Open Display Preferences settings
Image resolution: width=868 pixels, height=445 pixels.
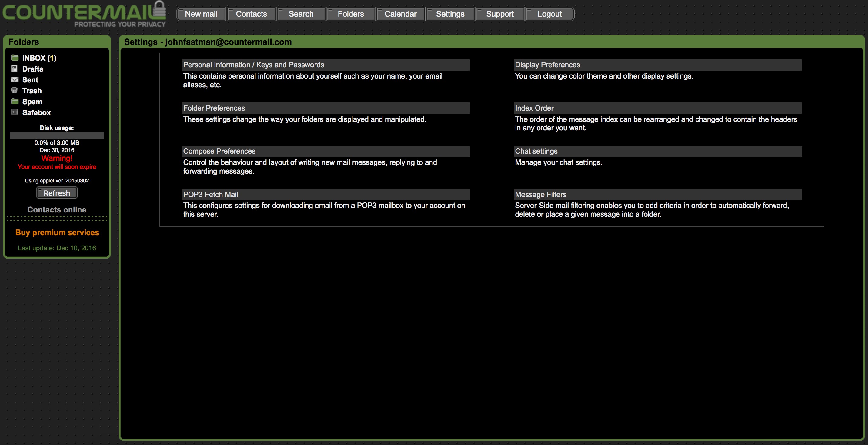(547, 65)
